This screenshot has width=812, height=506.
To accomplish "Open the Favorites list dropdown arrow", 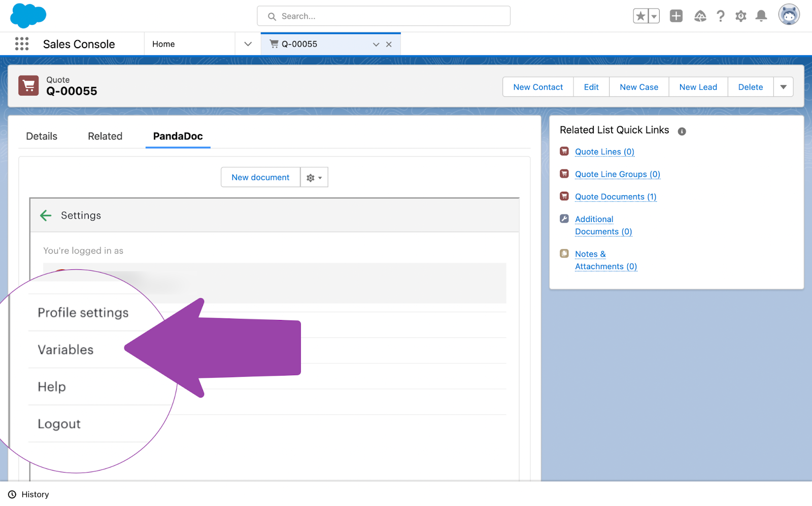I will point(654,16).
